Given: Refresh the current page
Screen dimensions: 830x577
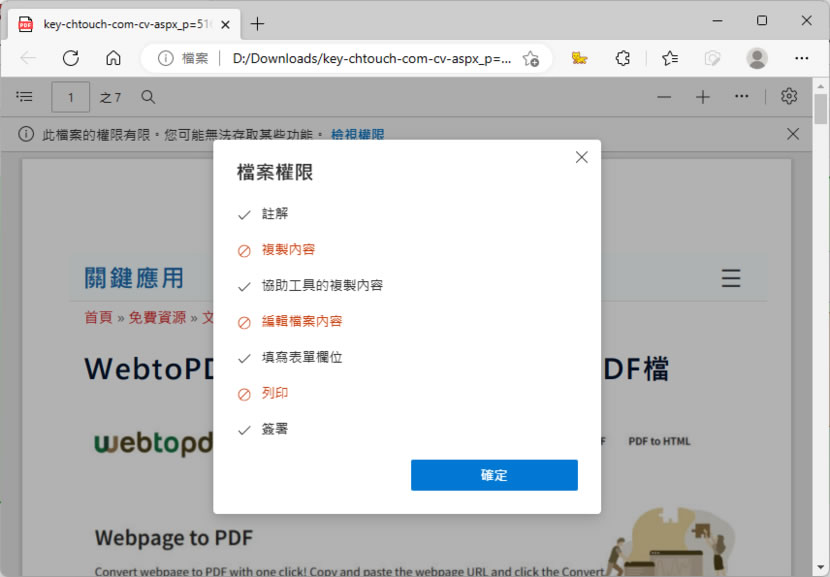Looking at the screenshot, I should (x=71, y=58).
